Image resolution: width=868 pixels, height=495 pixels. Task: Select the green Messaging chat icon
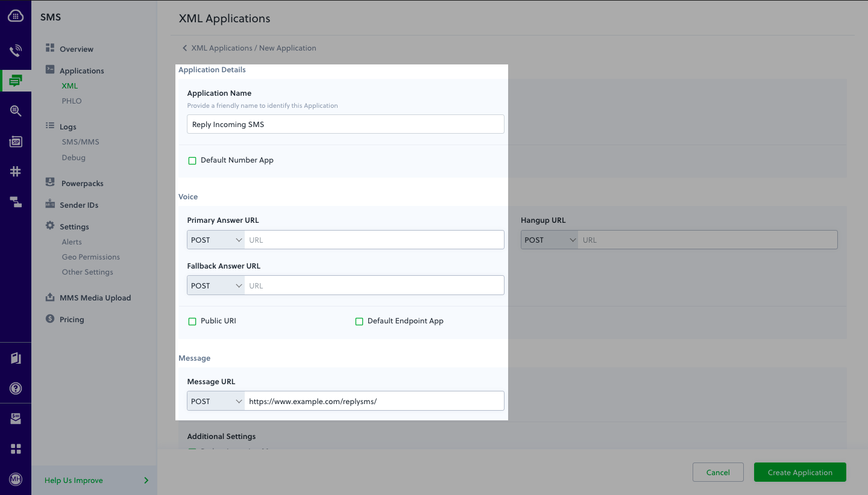(15, 80)
